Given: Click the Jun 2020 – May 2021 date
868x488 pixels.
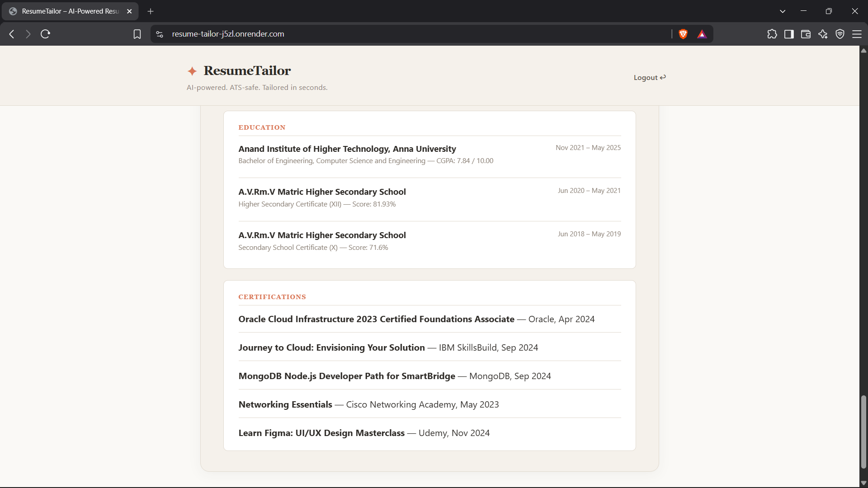Looking at the screenshot, I should click(589, 191).
